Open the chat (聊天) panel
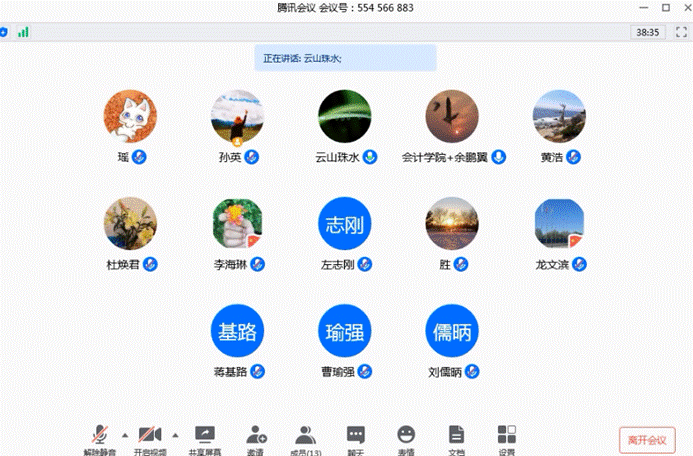Screen dimensions: 693x456 pos(355,436)
